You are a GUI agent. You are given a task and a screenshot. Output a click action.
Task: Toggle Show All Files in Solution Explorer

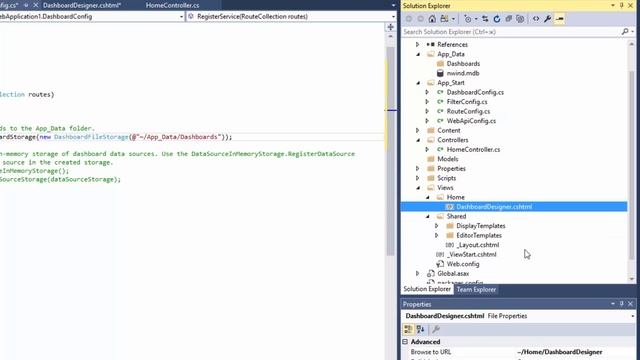520,19
